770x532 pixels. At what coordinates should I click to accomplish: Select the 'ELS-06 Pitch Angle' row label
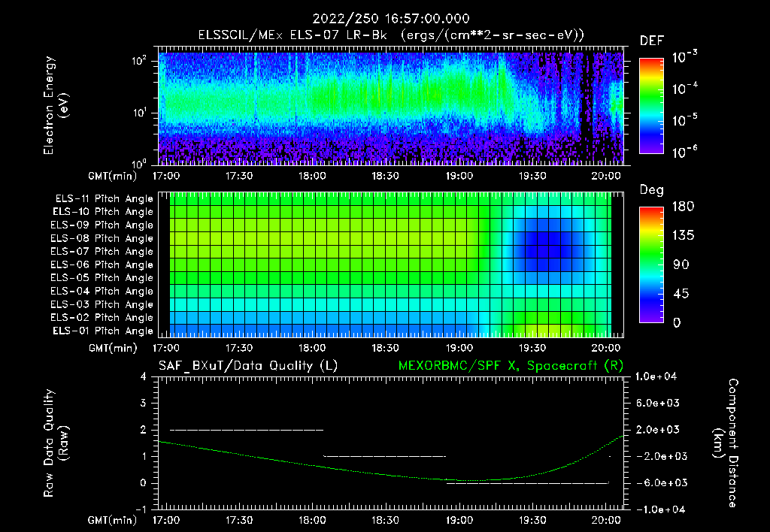click(x=102, y=265)
